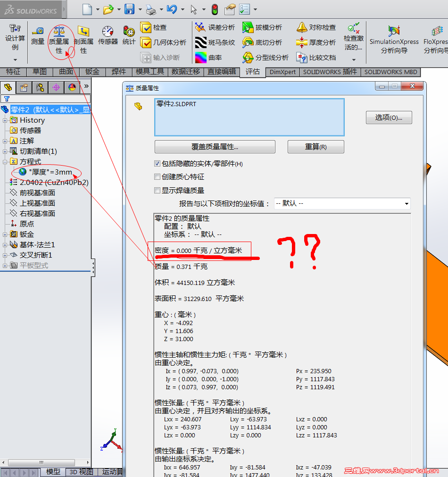Collapse the 方程式 tree node
Image resolution: width=448 pixels, height=477 pixels.
tap(5, 162)
